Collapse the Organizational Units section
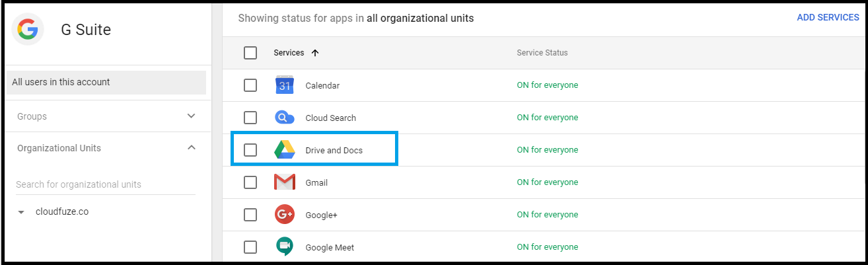The width and height of the screenshot is (868, 265). [x=192, y=148]
